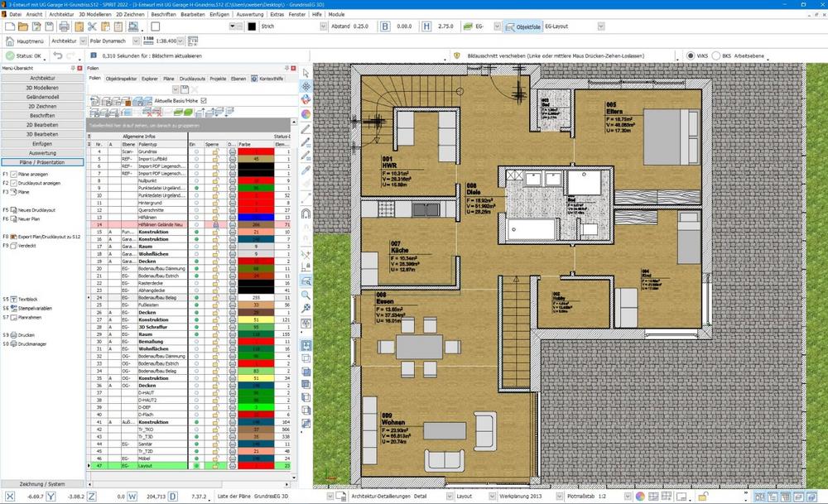Click the Geländemodell sidebar button
The width and height of the screenshot is (828, 504).
(x=42, y=97)
